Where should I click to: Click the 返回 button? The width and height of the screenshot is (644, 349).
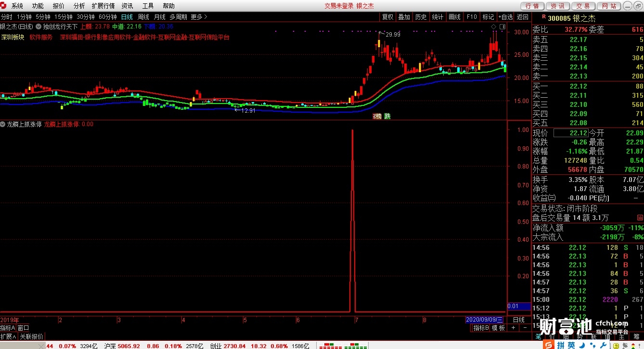coord(522,17)
